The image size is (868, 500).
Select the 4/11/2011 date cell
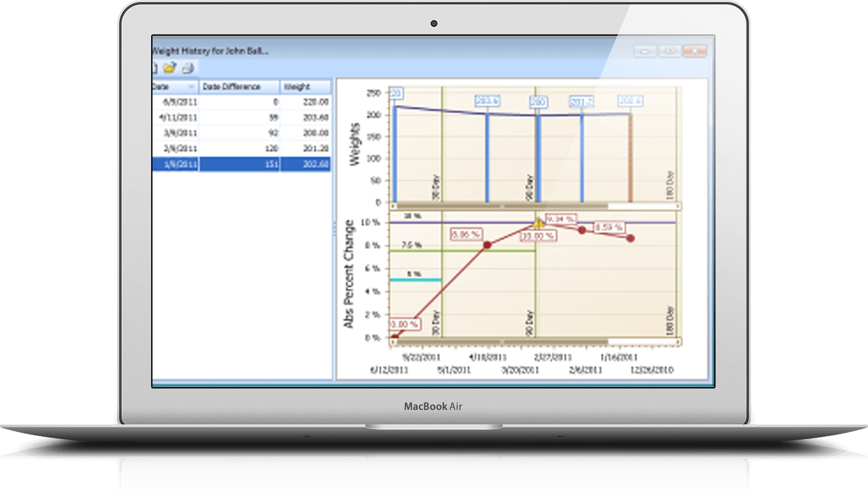pos(176,117)
